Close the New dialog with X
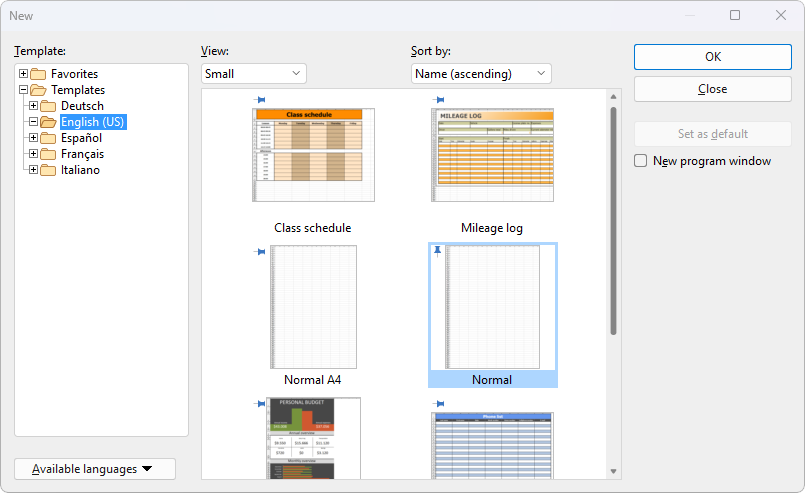 click(x=781, y=15)
